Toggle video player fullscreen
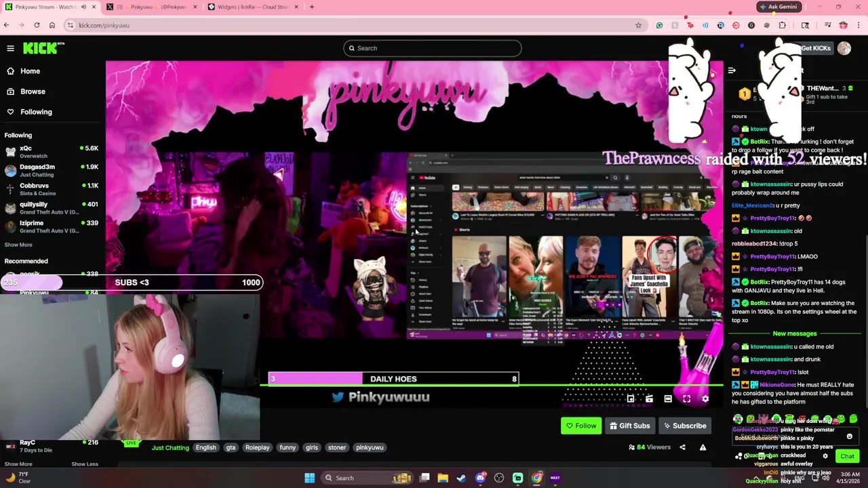This screenshot has height=488, width=868. coord(686,399)
